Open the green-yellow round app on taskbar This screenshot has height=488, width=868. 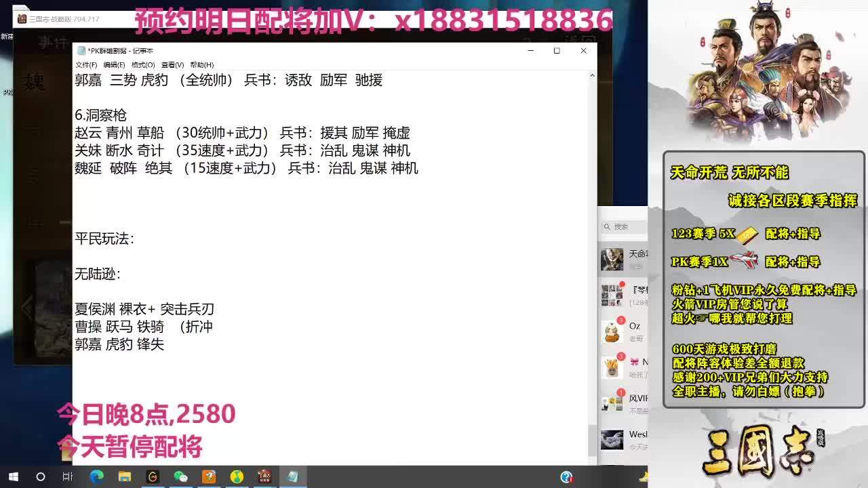click(x=237, y=477)
